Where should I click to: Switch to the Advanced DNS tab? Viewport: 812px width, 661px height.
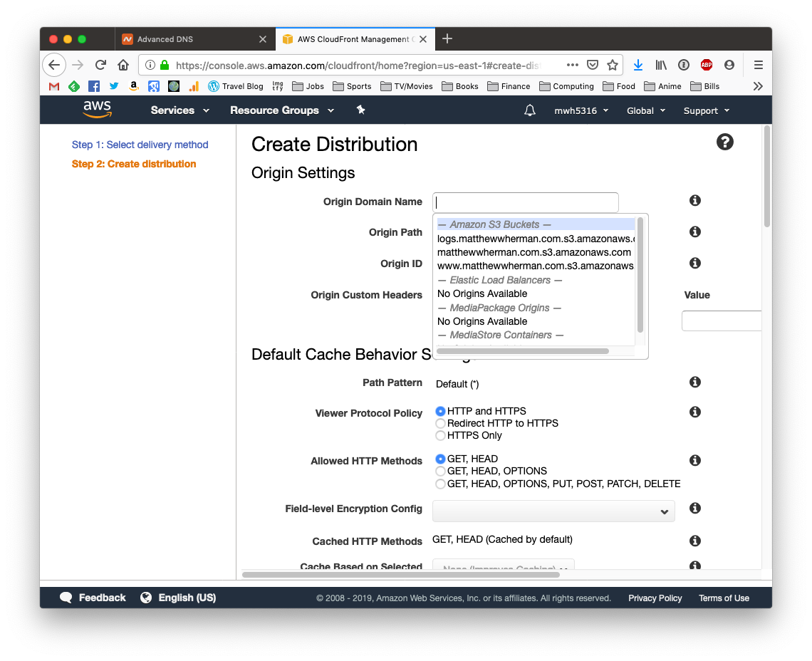[x=194, y=39]
